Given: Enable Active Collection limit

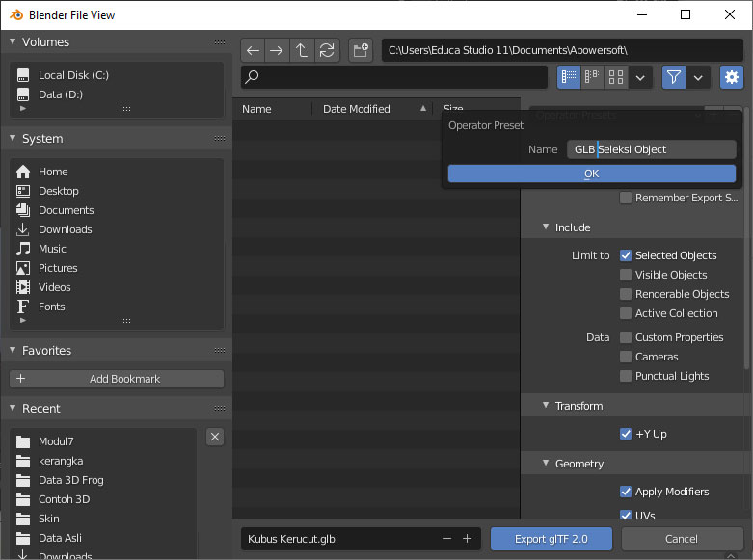Looking at the screenshot, I should coord(626,313).
